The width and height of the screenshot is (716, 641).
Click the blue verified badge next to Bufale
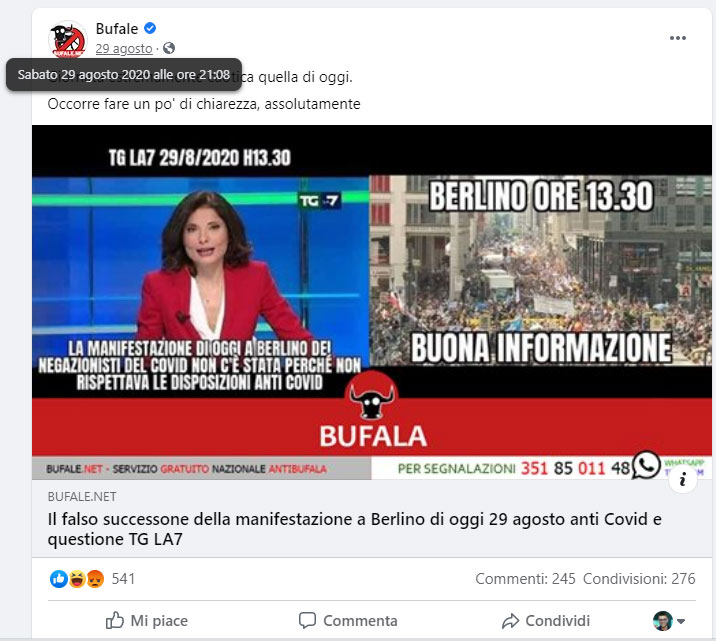(x=150, y=28)
